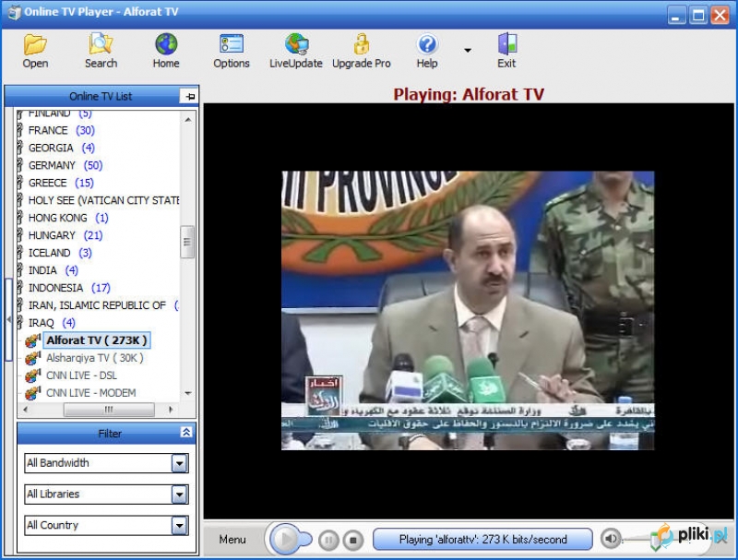738x560 pixels.
Task: Expand the GEORGIA (4) country node
Action: tap(19, 148)
